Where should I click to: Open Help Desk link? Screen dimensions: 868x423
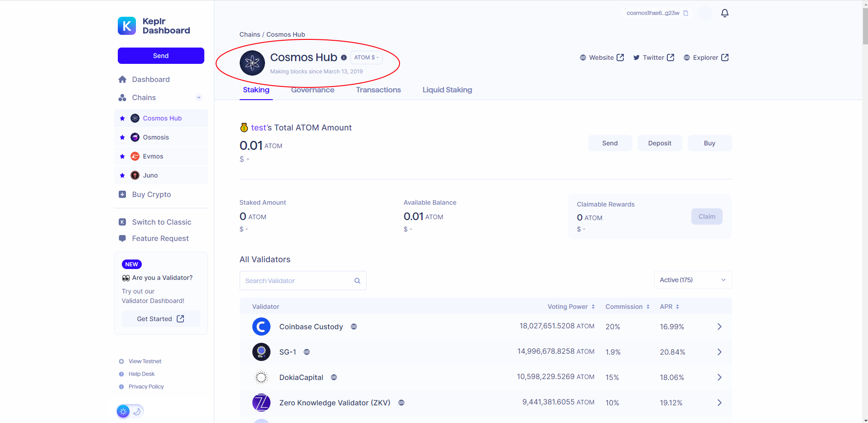pyautogui.click(x=137, y=374)
